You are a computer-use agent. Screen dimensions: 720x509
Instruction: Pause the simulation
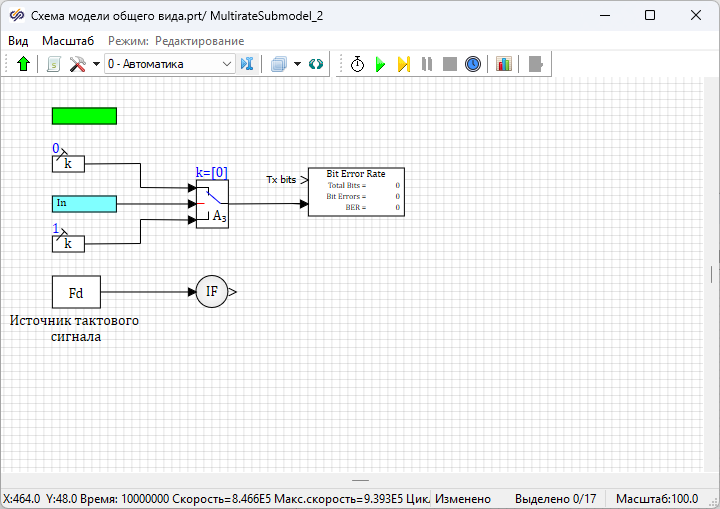point(427,64)
